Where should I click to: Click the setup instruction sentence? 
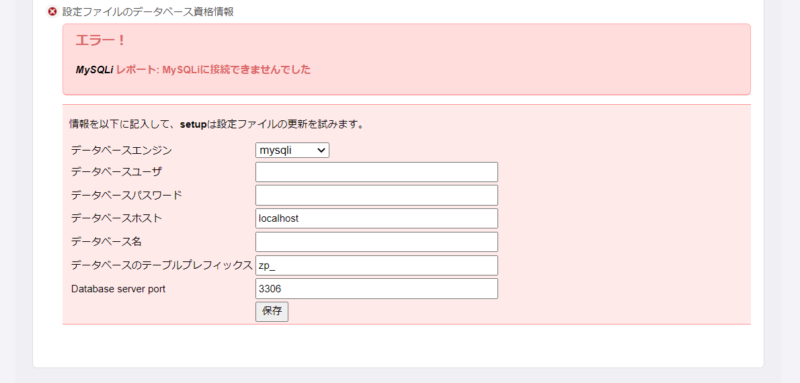(217, 124)
